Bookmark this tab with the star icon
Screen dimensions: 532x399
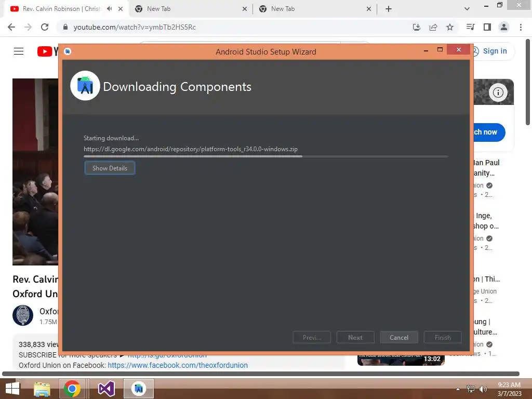(x=450, y=27)
